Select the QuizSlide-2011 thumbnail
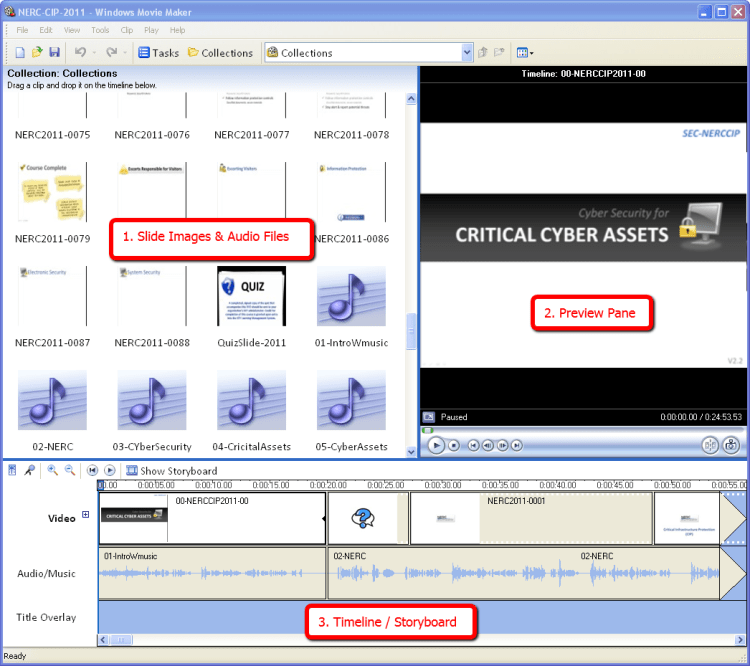 [x=252, y=296]
